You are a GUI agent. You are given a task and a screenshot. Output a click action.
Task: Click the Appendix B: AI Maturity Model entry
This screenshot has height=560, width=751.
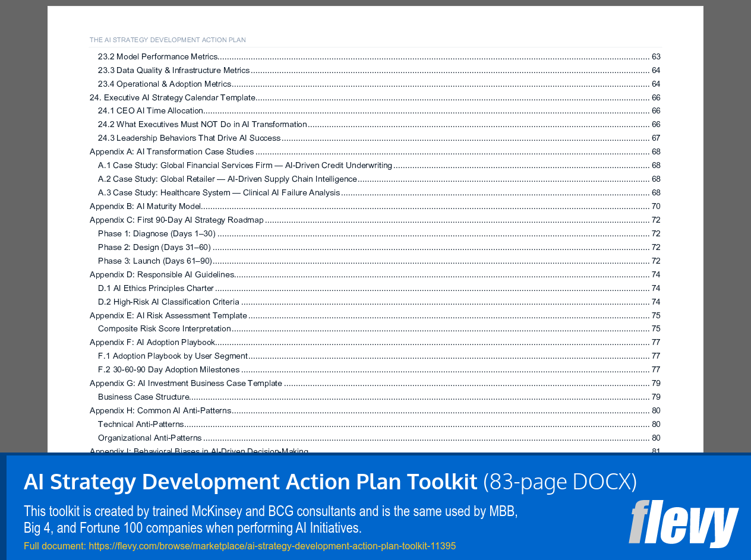pyautogui.click(x=145, y=206)
